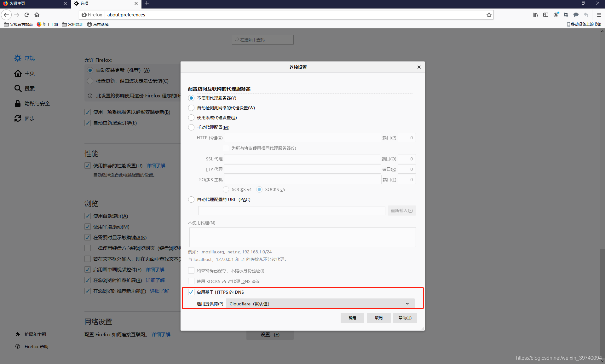Click the home icon in toolbar
605x364 pixels.
point(37,15)
